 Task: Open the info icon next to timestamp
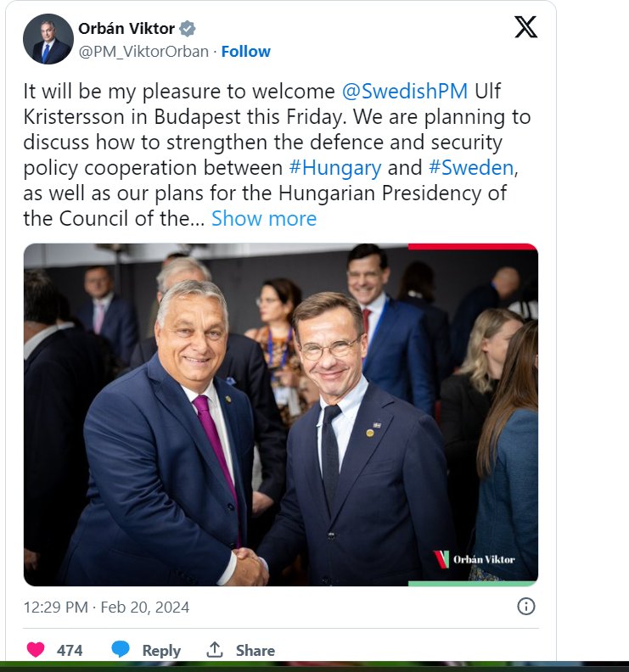[526, 607]
